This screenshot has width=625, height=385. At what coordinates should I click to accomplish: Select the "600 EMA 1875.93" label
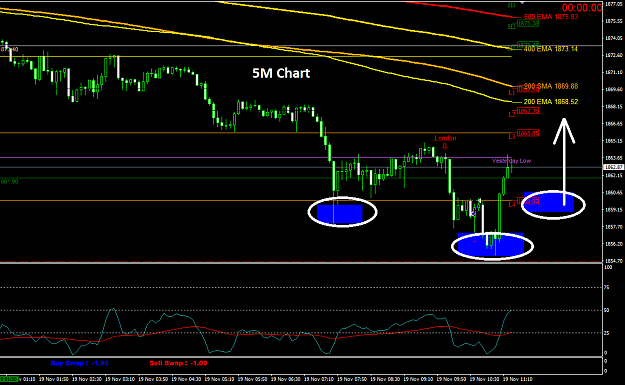(x=550, y=17)
